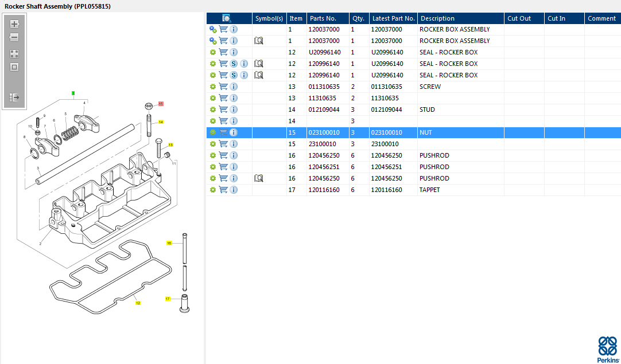This screenshot has height=364, width=621.
Task: Click part number 120456251 in the table
Action: click(x=324, y=167)
